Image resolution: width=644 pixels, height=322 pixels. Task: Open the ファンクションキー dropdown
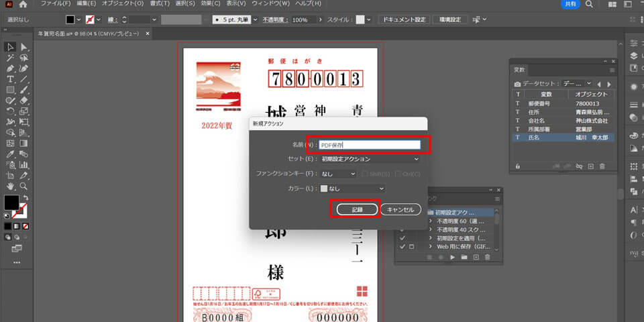(x=337, y=174)
